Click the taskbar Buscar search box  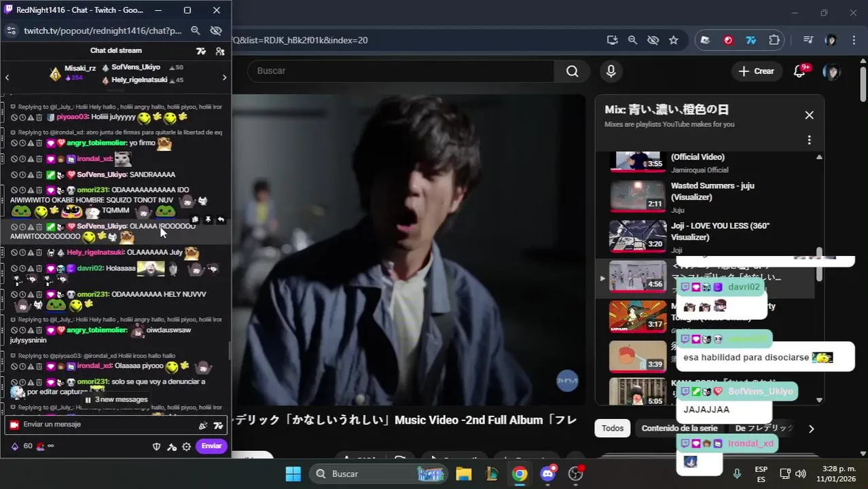[377, 473]
